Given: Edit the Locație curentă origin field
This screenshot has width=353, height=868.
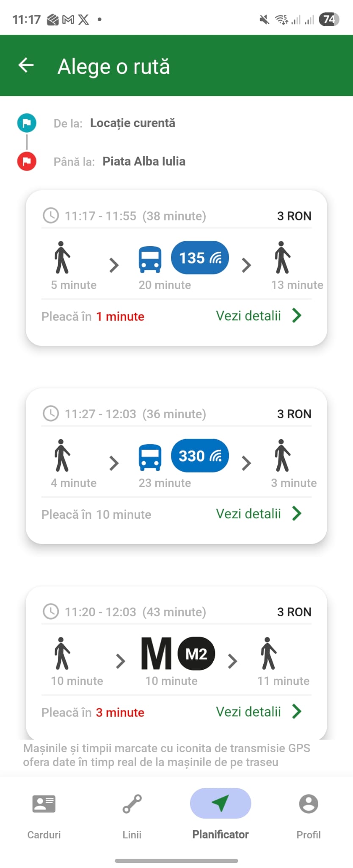Looking at the screenshot, I should [132, 123].
